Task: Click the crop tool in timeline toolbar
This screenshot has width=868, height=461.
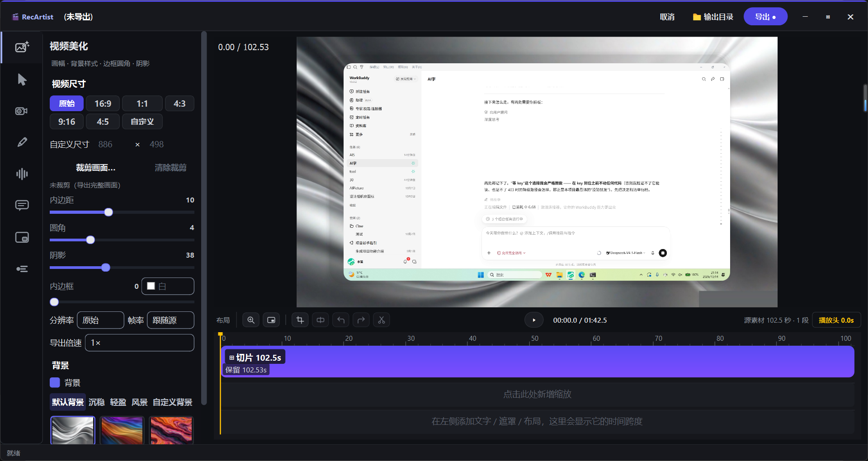Action: pyautogui.click(x=300, y=320)
